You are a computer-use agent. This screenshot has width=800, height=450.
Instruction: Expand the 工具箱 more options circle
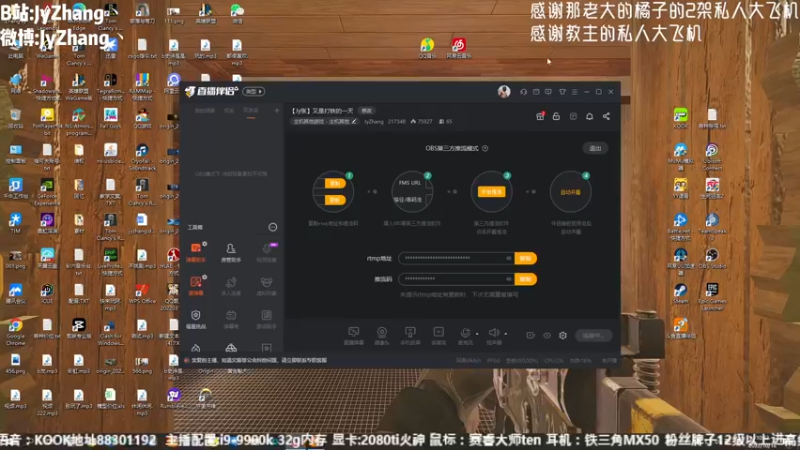(x=273, y=227)
